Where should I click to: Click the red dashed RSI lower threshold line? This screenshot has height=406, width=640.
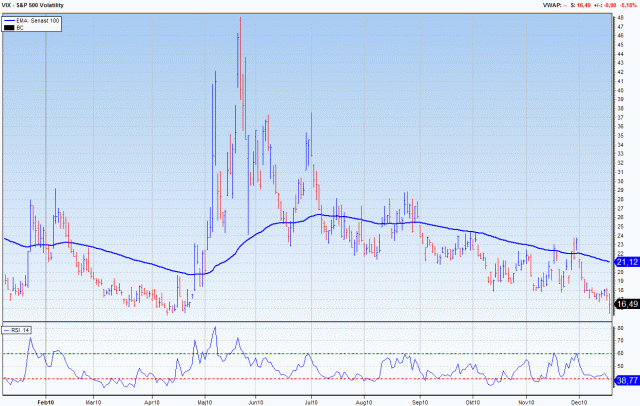coord(300,379)
